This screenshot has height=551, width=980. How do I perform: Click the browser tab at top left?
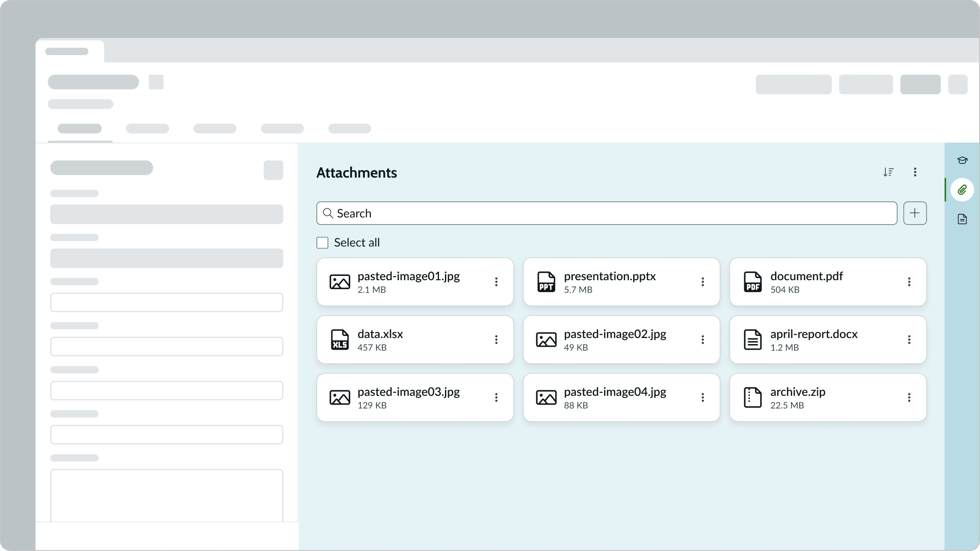click(70, 51)
